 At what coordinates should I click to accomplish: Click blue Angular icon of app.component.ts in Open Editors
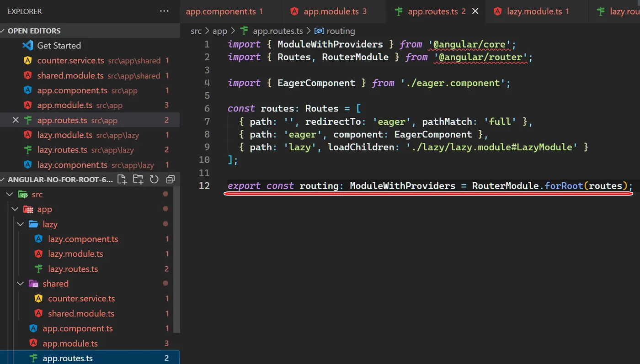[x=27, y=90]
